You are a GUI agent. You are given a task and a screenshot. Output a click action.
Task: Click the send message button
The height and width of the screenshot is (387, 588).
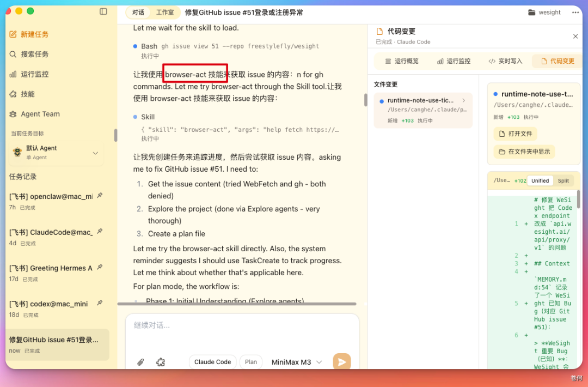coord(341,362)
